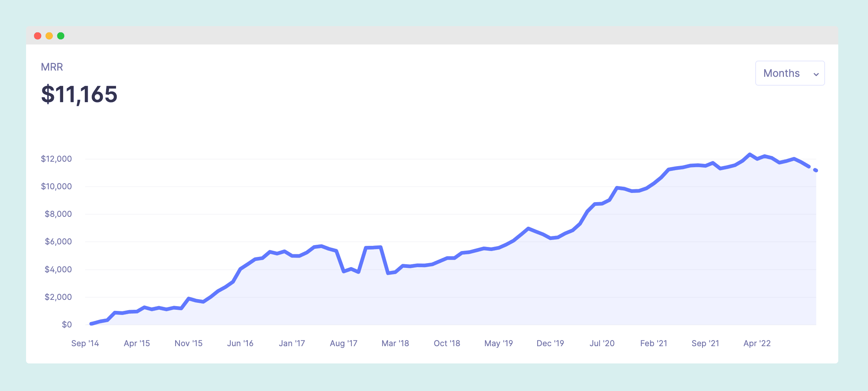
Task: Click the green window control dot
Action: coord(61,36)
